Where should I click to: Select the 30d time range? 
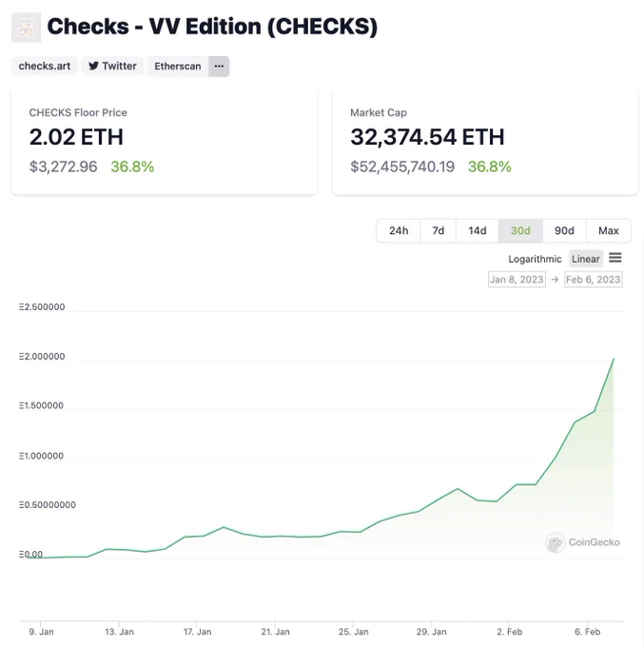coord(520,230)
